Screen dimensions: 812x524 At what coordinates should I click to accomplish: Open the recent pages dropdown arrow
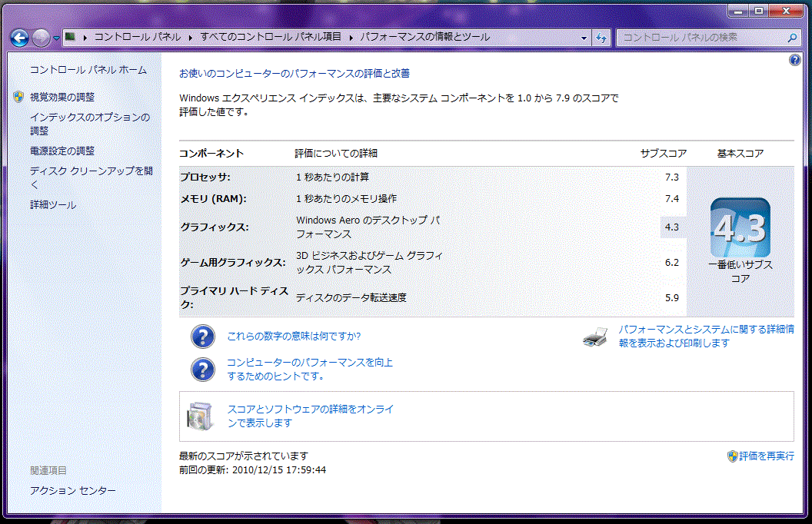(x=56, y=38)
